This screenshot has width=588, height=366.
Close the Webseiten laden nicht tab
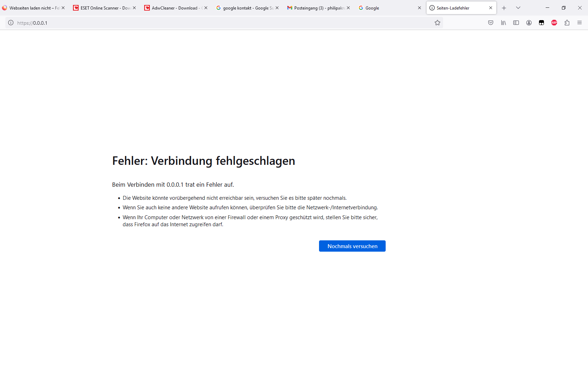click(x=63, y=8)
